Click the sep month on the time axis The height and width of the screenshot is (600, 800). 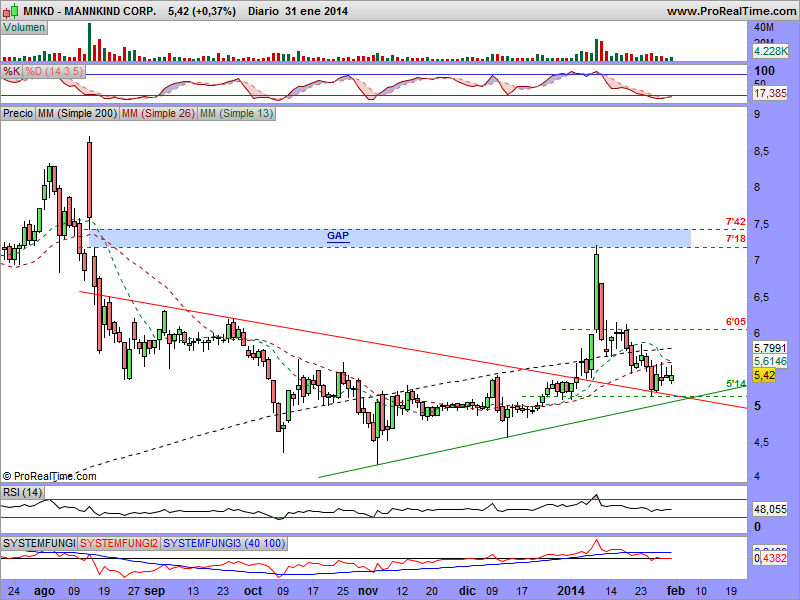pos(155,591)
